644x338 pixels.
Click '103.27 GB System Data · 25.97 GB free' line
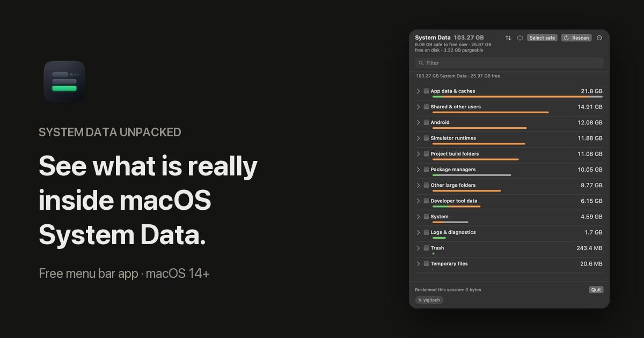pyautogui.click(x=458, y=76)
